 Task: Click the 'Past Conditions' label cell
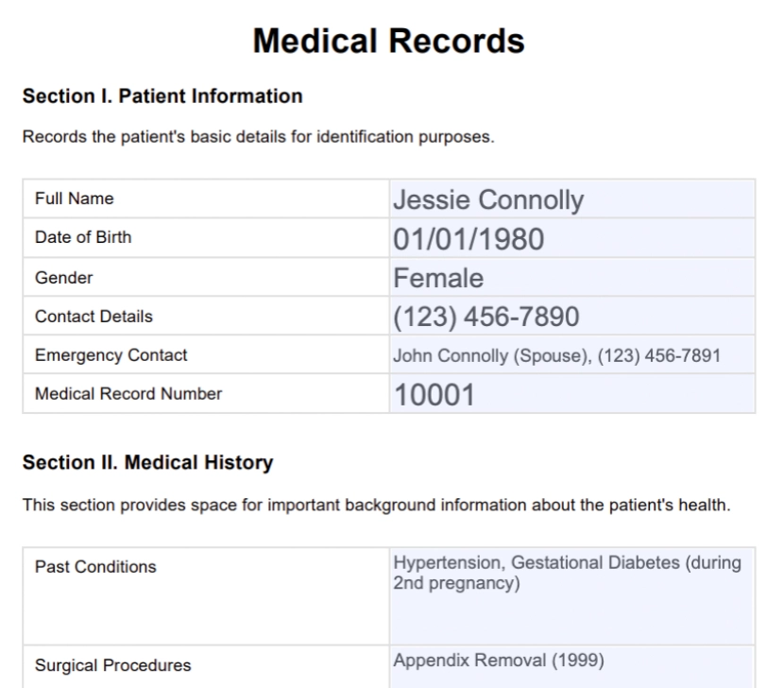coord(206,596)
